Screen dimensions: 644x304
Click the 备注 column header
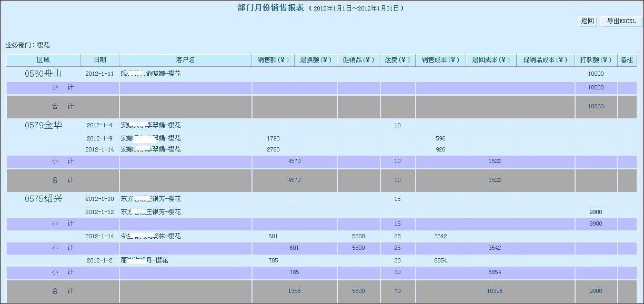[x=627, y=60]
